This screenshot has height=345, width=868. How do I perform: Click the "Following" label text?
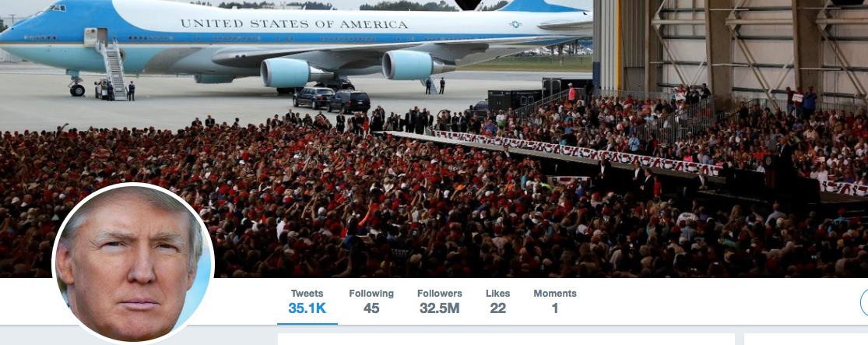(x=371, y=294)
